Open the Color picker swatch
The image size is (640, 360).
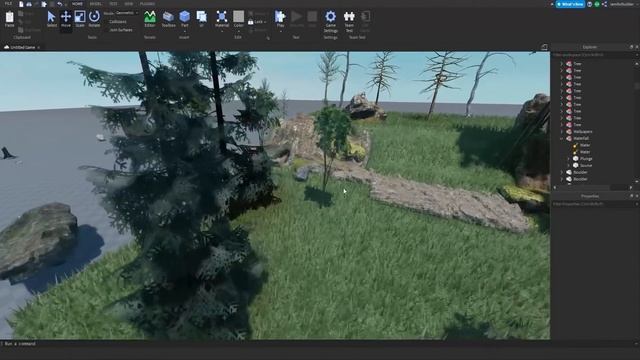coord(238,16)
